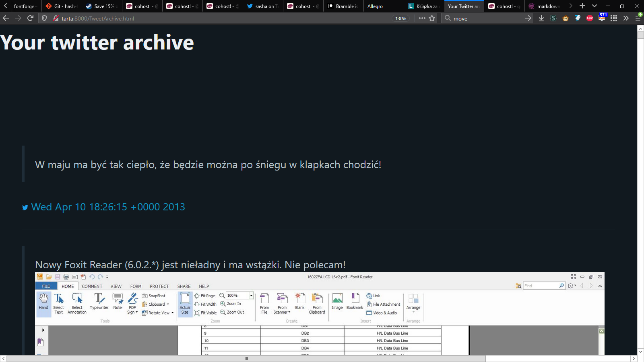Bookmark this page with the star icon

(432, 18)
